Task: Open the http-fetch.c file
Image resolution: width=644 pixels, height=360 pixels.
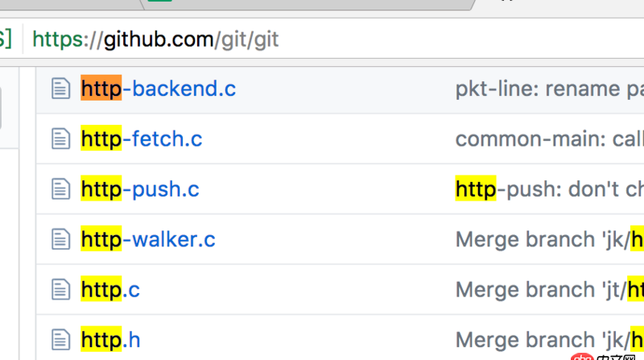Action: pos(142,139)
